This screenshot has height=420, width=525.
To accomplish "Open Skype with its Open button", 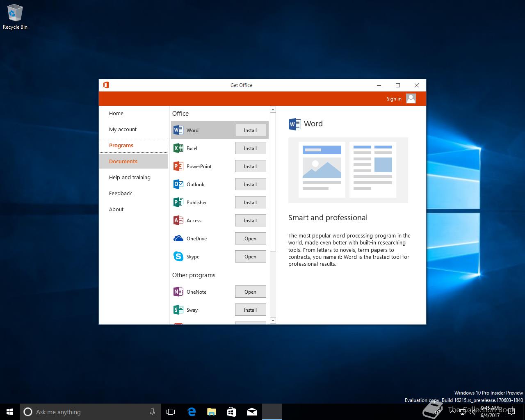I will tap(250, 256).
